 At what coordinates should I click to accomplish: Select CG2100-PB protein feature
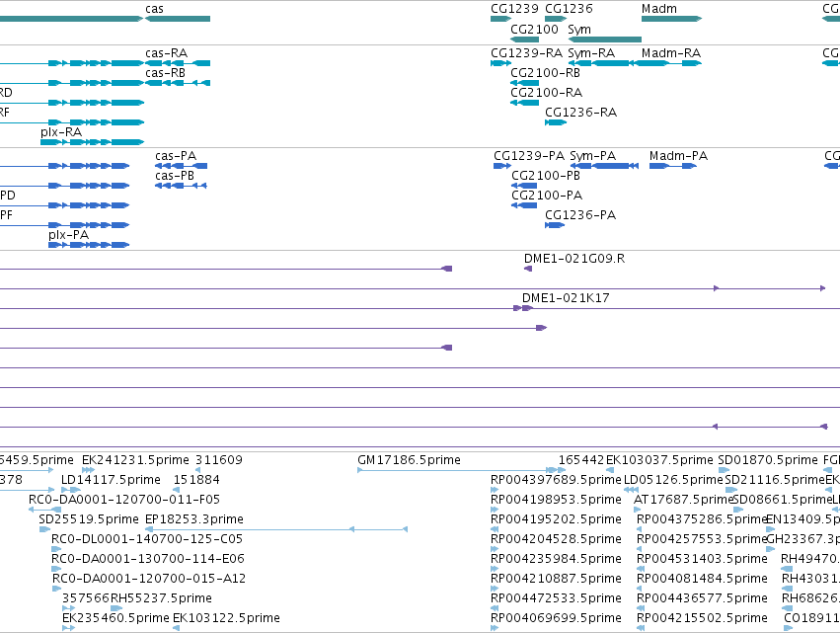click(x=524, y=186)
